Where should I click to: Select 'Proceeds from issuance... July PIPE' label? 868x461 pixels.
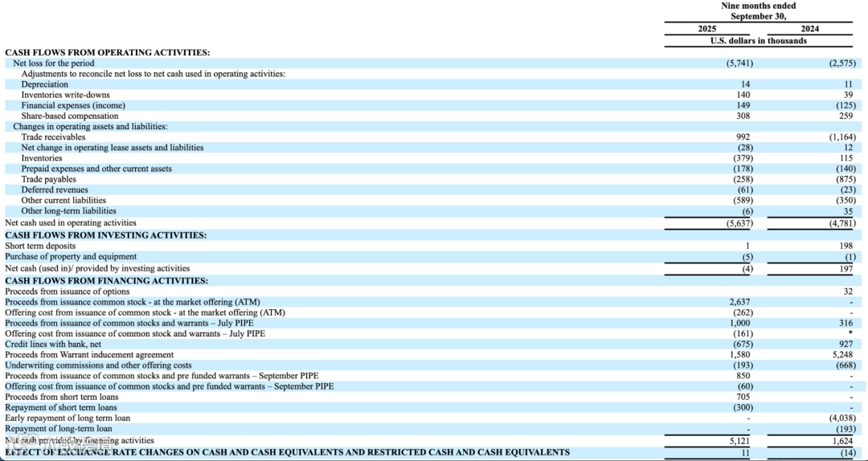[x=129, y=323]
